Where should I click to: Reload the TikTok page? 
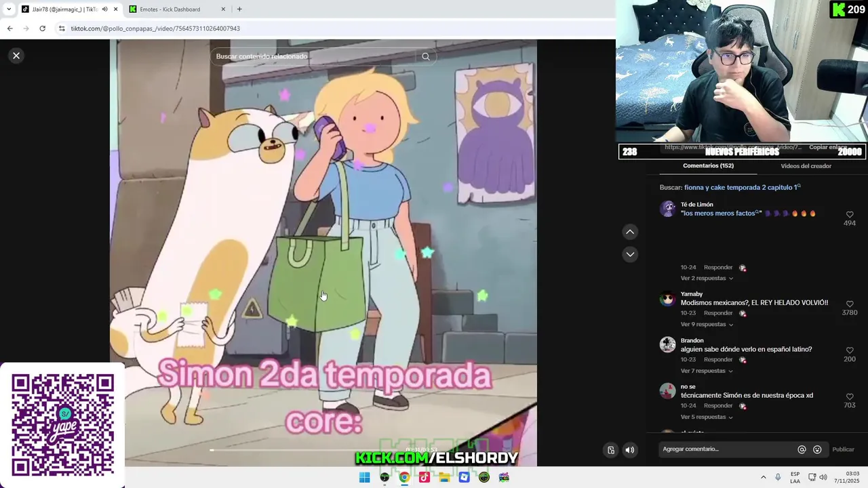tap(42, 28)
